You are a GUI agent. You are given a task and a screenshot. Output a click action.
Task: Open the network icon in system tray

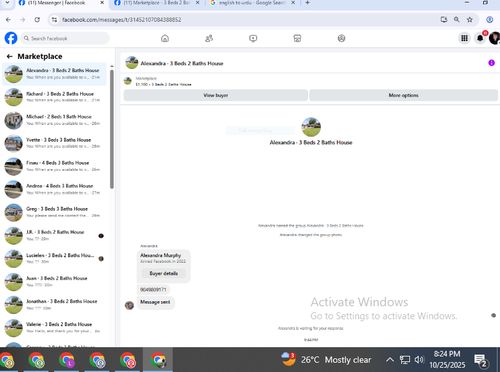405,360
